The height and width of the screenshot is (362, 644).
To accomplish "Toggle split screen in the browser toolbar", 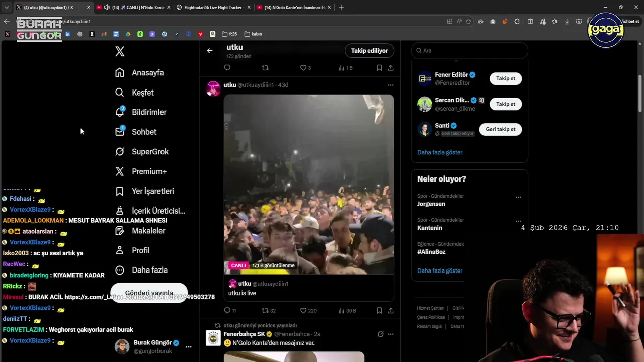I will pos(530,21).
